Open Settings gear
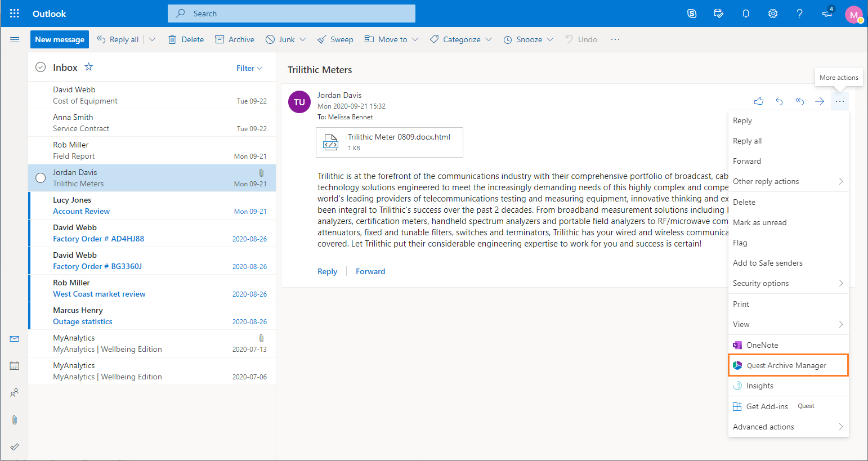 coord(773,14)
